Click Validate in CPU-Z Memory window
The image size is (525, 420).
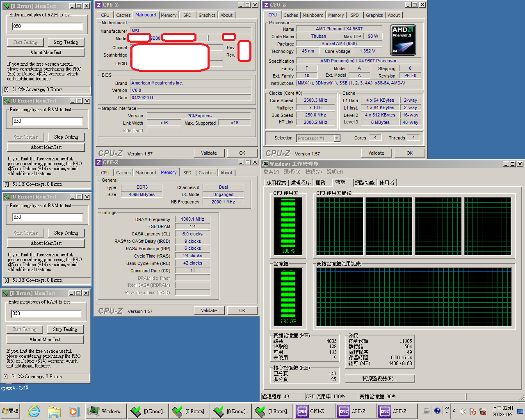click(x=209, y=310)
